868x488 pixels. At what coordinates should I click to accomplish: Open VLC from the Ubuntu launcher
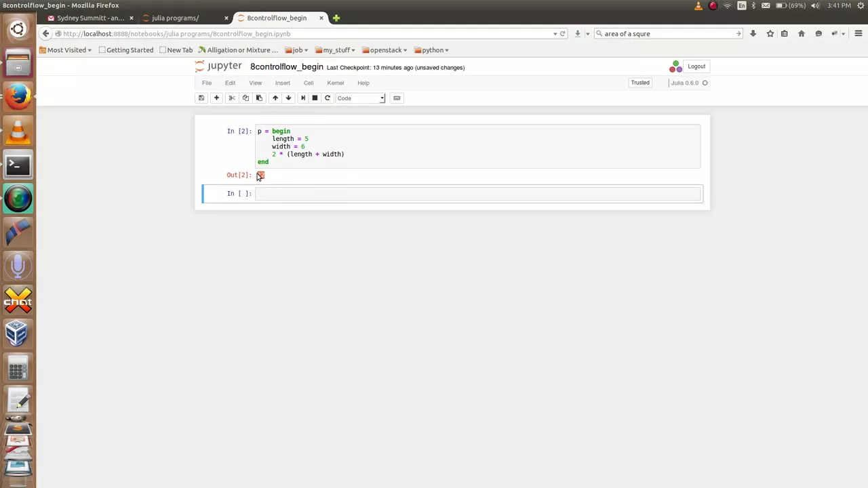click(x=18, y=131)
